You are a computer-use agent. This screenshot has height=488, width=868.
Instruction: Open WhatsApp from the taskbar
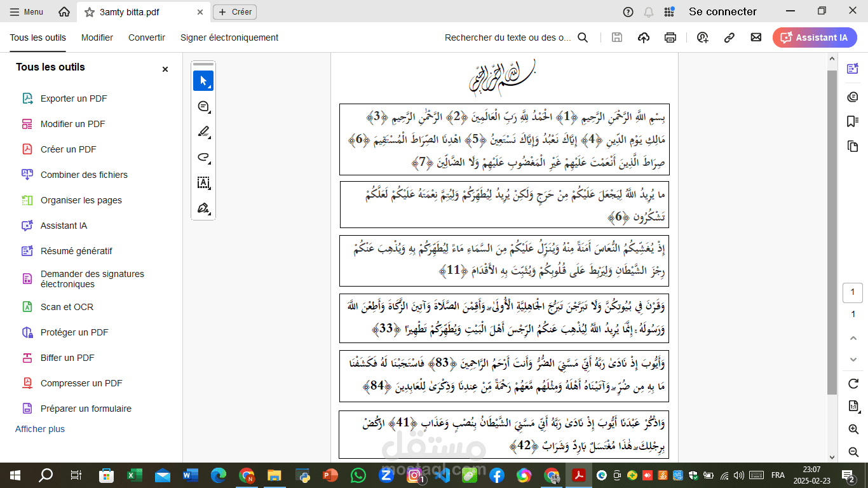point(358,475)
